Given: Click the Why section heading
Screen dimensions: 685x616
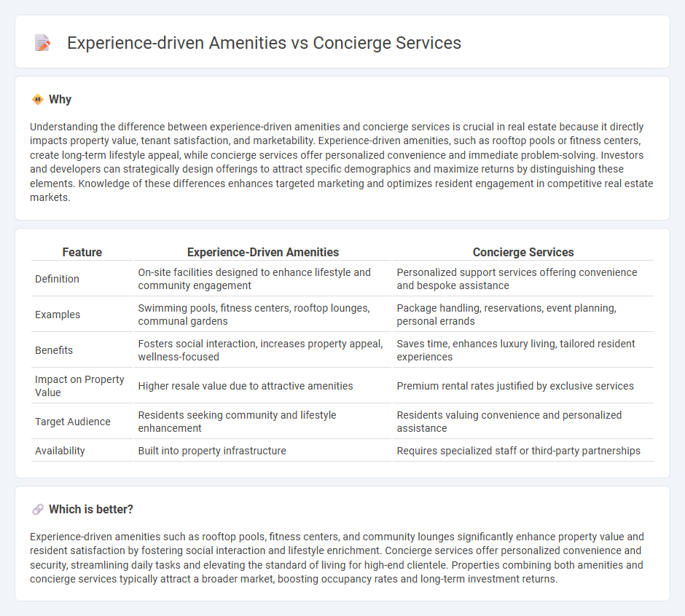Looking at the screenshot, I should [x=60, y=100].
